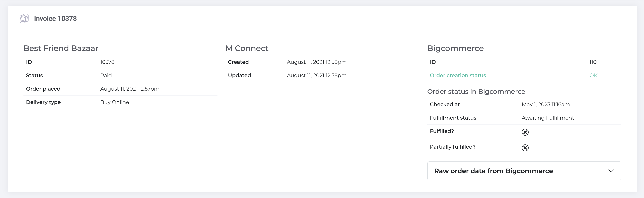Click the Best Friend Bazaar ID value 10378
Screen dimensions: 644x198
pyautogui.click(x=107, y=62)
